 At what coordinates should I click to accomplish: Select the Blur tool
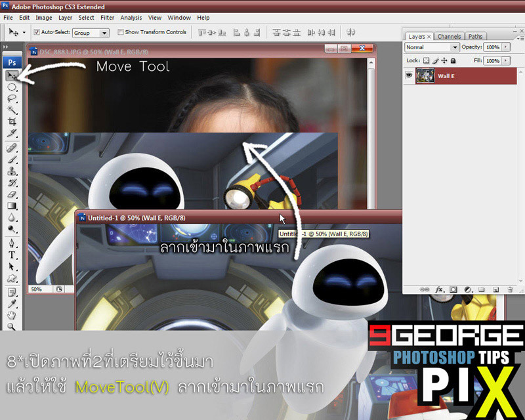[12, 217]
